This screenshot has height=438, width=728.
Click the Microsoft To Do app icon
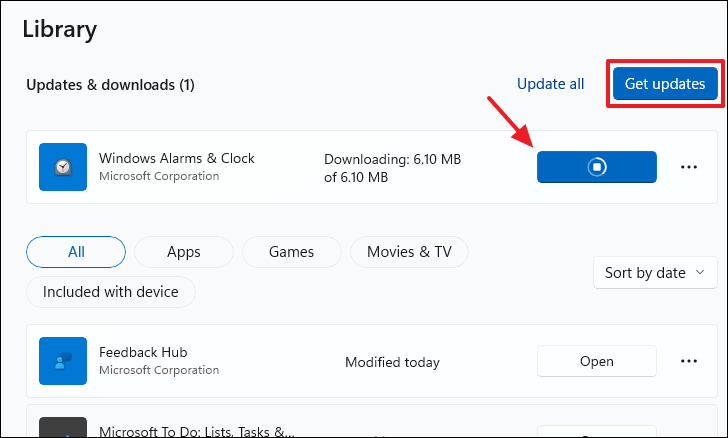click(x=63, y=427)
